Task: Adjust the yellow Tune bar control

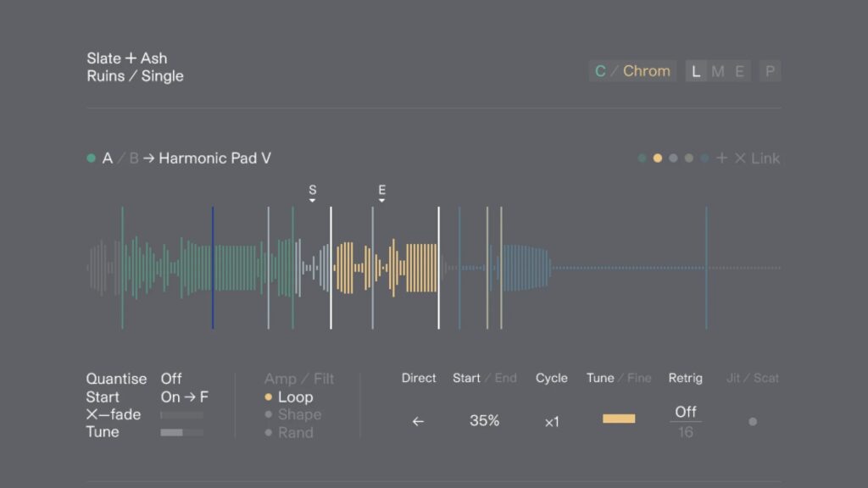Action: [x=619, y=419]
